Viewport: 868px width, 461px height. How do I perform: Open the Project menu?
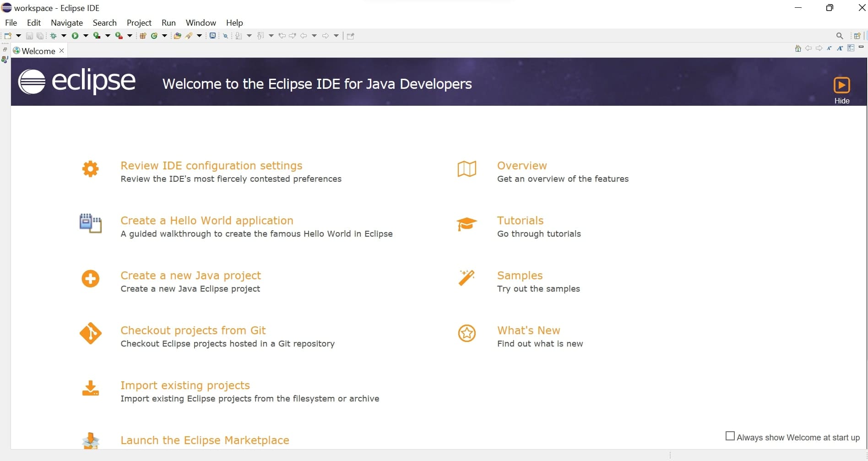coord(139,22)
